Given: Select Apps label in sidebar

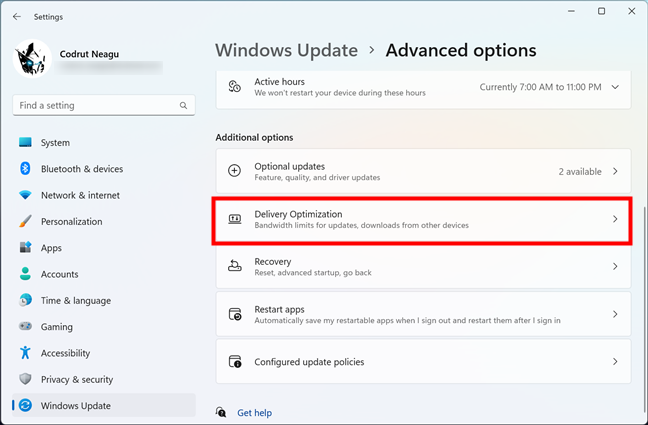Looking at the screenshot, I should click(x=51, y=248).
